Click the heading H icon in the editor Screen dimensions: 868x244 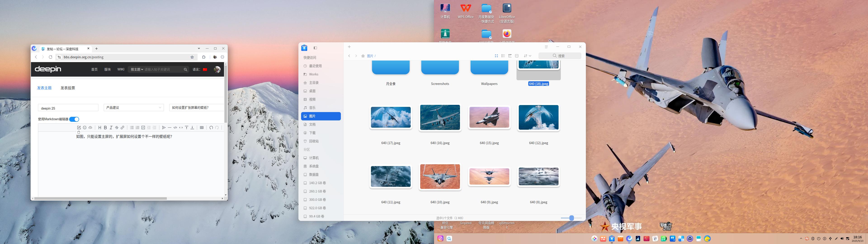point(100,128)
